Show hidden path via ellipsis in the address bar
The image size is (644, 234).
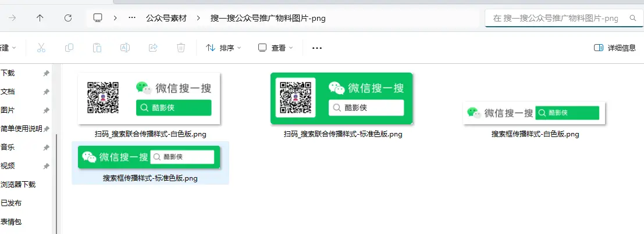[132, 18]
